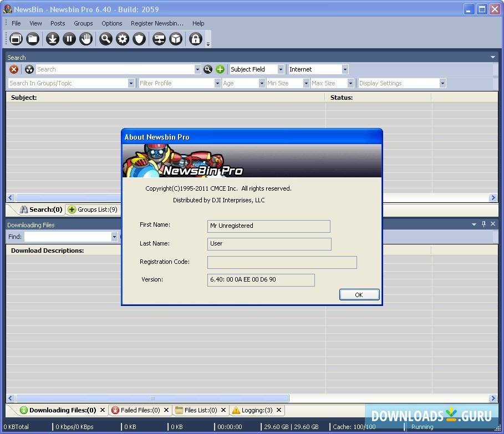Open options via the gear toolbar icon
Viewport: 504px width, 434px height.
tap(123, 39)
